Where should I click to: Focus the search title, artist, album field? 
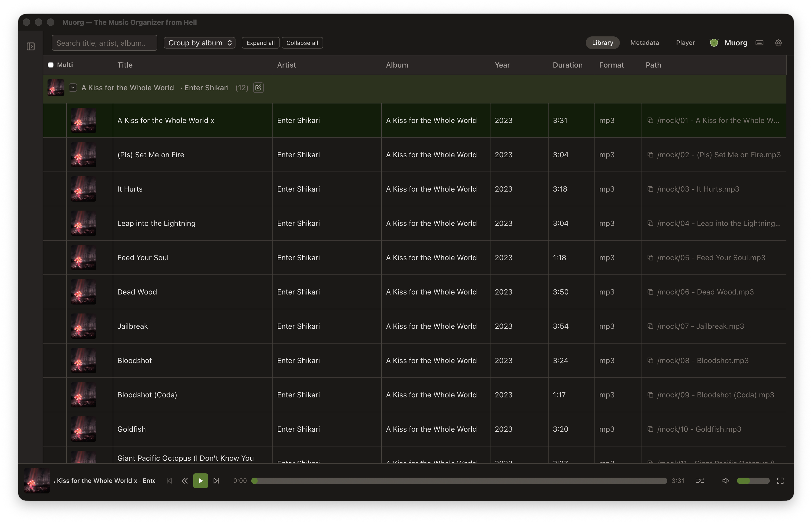click(104, 43)
